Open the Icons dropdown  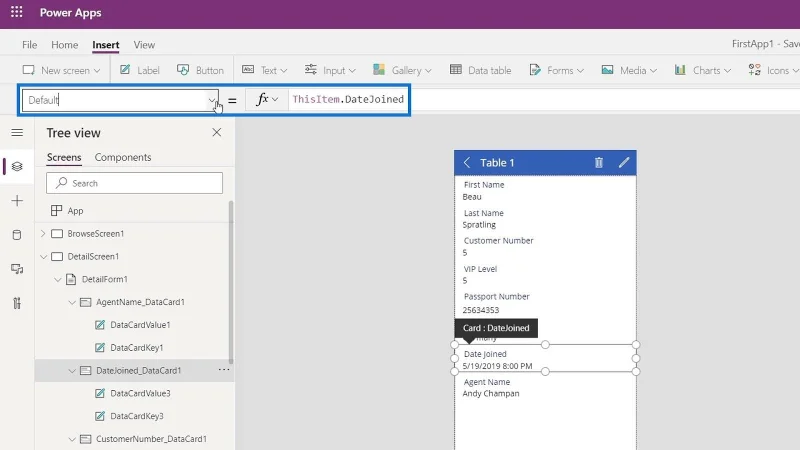pos(773,70)
